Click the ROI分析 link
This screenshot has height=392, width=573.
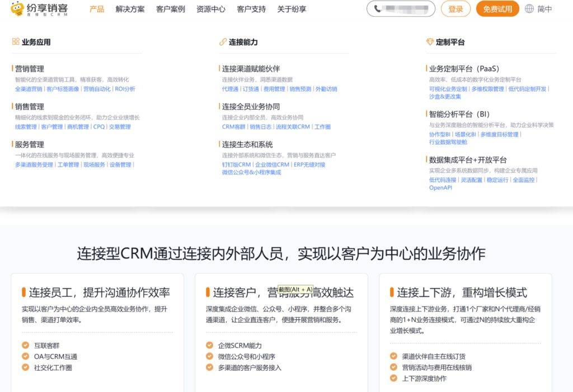coord(125,89)
